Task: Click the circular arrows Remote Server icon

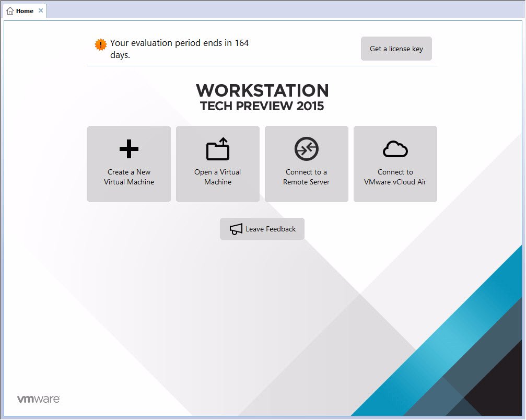Action: (x=306, y=148)
